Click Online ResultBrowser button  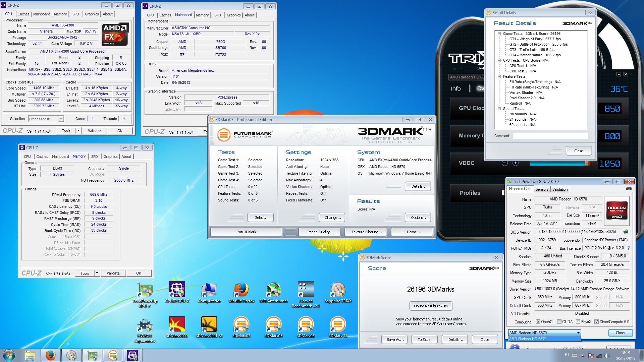431,306
